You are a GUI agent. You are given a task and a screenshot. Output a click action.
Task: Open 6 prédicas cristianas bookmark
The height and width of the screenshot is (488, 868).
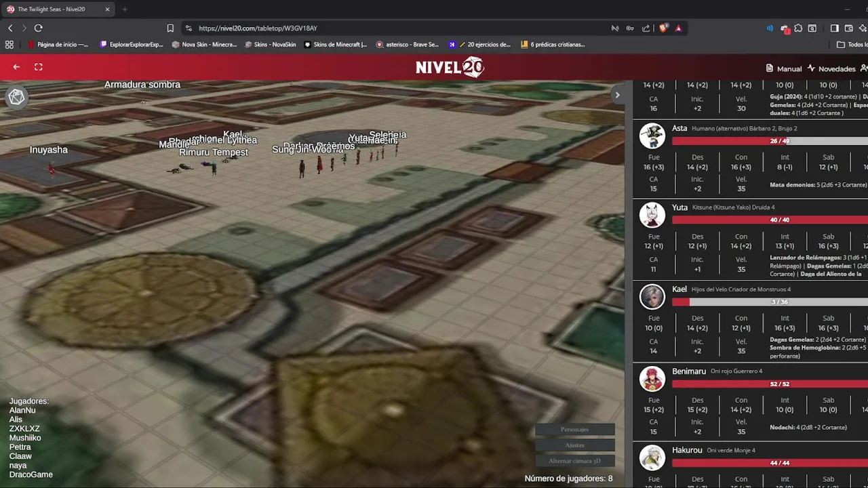click(x=553, y=45)
